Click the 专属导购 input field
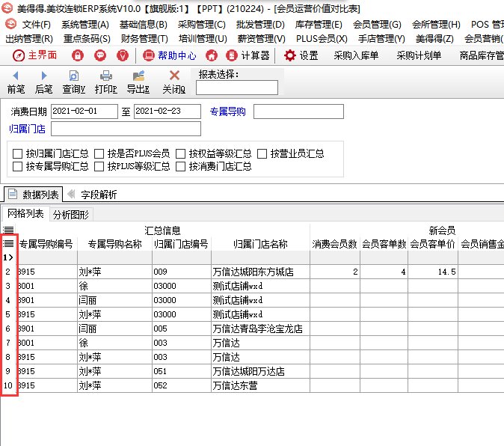 298,111
